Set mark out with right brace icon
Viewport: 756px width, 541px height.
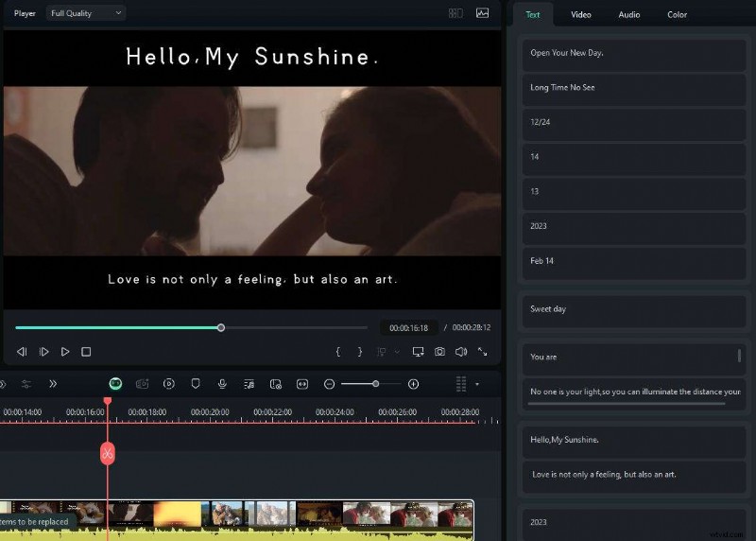360,352
